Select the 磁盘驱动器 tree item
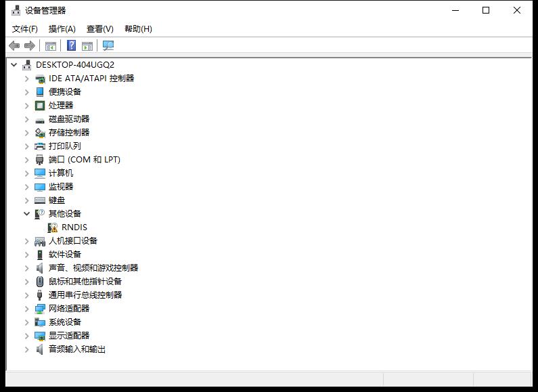 [68, 119]
